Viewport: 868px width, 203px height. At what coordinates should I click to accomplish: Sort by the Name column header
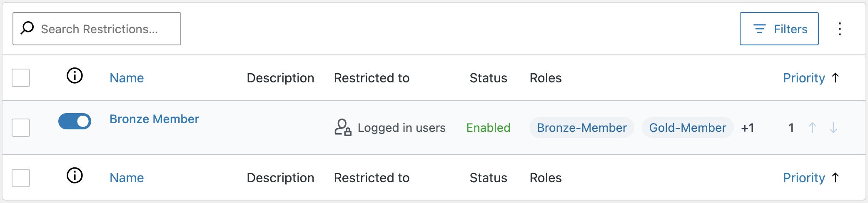click(127, 78)
